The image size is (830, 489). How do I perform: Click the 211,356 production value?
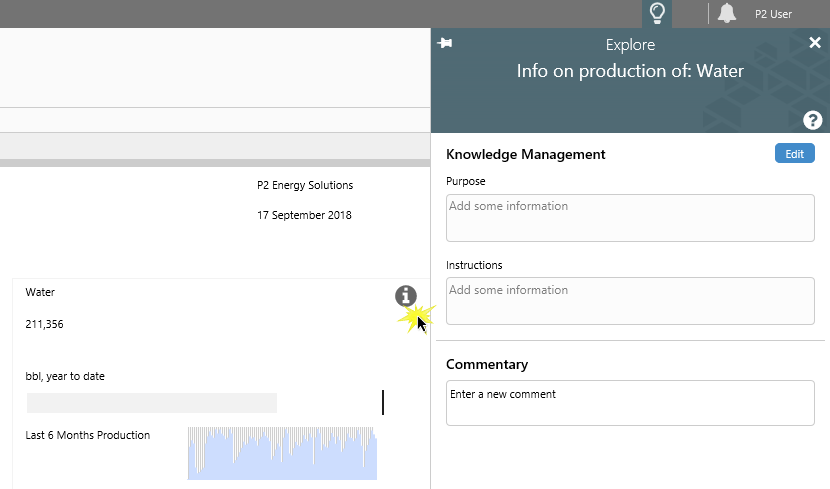(x=44, y=324)
